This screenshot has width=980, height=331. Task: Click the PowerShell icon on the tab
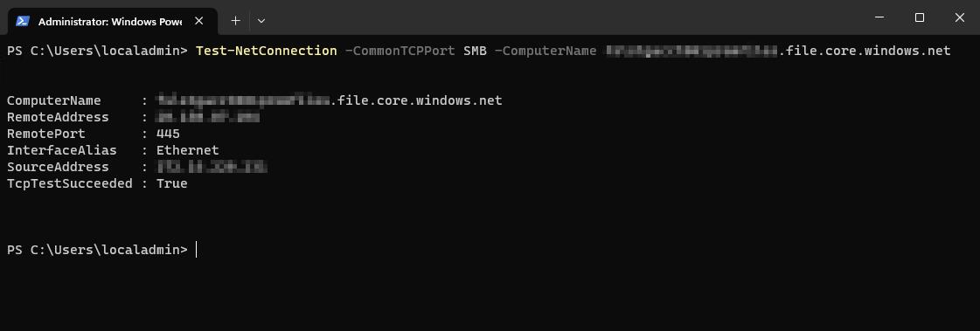tap(22, 21)
